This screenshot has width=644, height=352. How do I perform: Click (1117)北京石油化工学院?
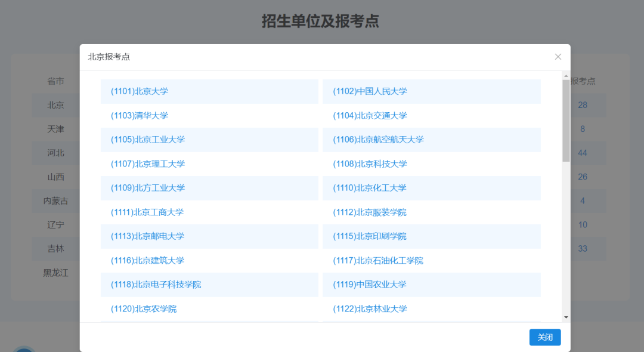378,260
